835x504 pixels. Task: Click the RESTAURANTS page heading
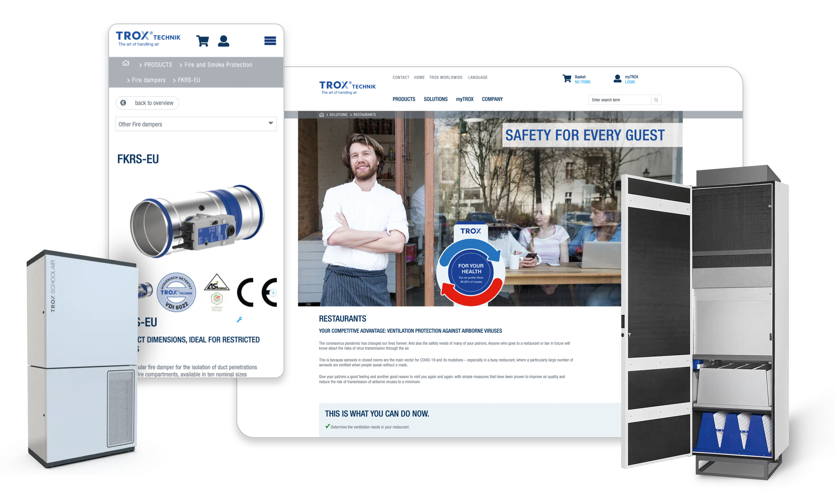[343, 319]
